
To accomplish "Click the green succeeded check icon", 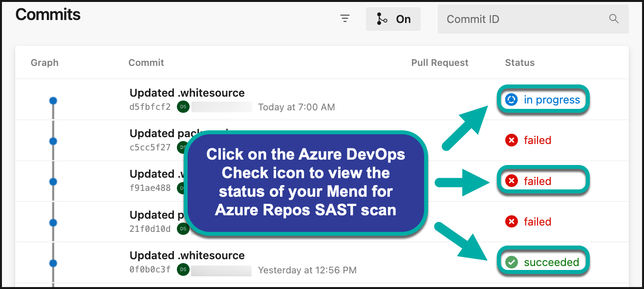I will coord(511,262).
